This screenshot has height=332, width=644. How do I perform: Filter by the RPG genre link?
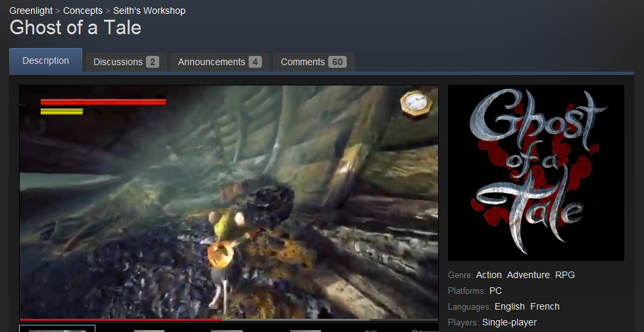(x=564, y=275)
